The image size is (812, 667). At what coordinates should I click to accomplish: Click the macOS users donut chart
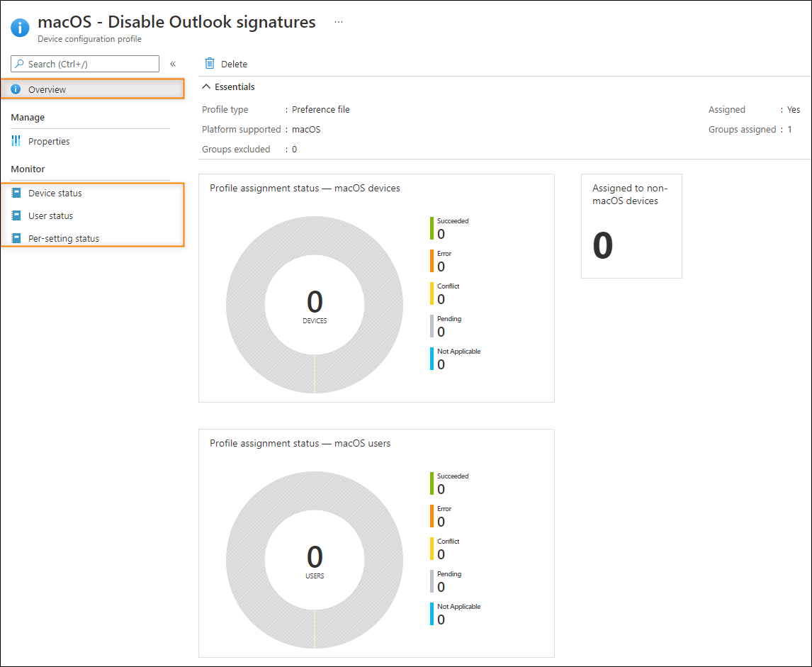(315, 560)
